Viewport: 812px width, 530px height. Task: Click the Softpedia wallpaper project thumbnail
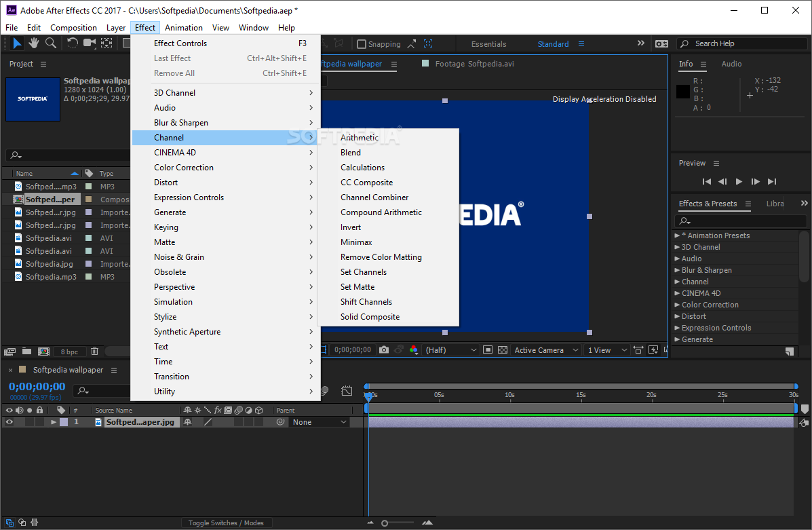click(x=33, y=100)
